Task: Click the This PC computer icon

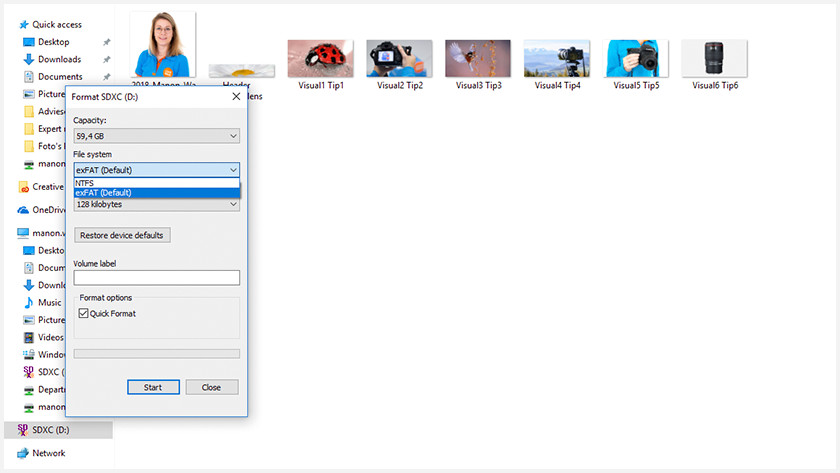Action: pyautogui.click(x=23, y=233)
